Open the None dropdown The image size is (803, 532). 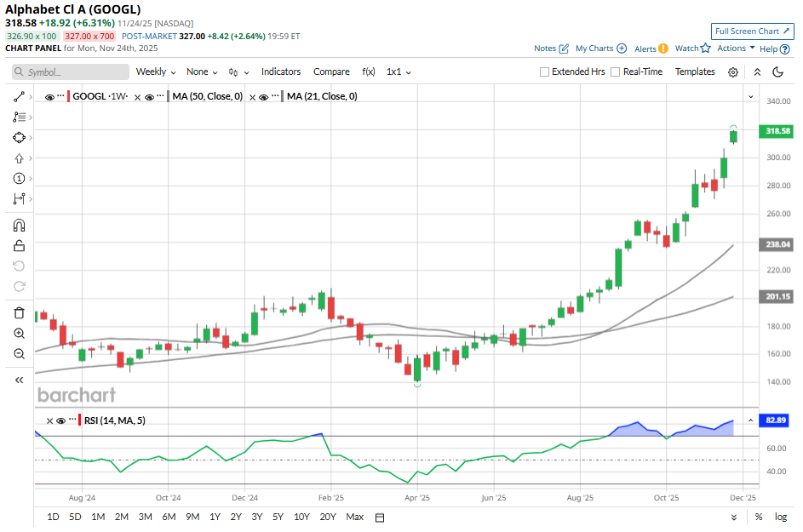coord(202,72)
